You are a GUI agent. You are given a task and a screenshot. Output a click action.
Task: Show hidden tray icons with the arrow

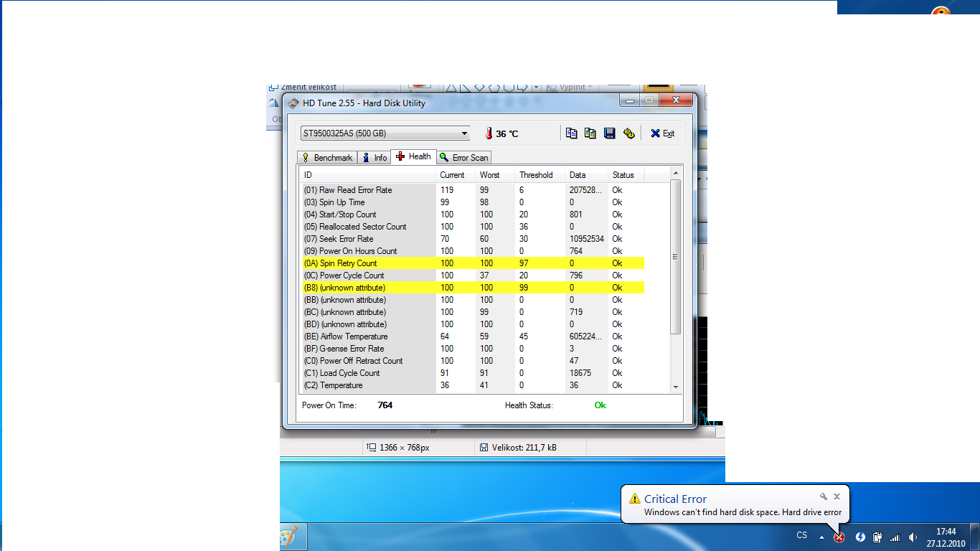click(821, 537)
